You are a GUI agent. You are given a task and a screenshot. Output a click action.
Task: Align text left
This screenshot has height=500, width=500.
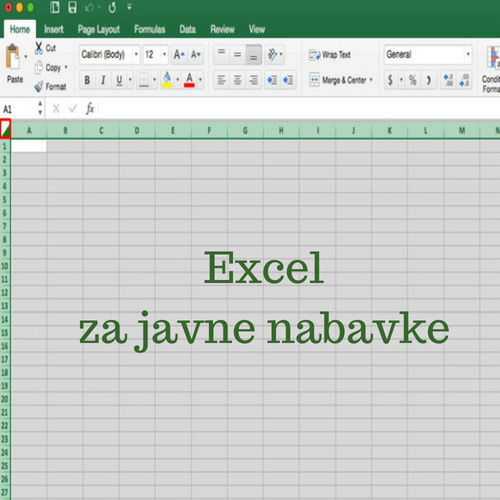pyautogui.click(x=221, y=80)
